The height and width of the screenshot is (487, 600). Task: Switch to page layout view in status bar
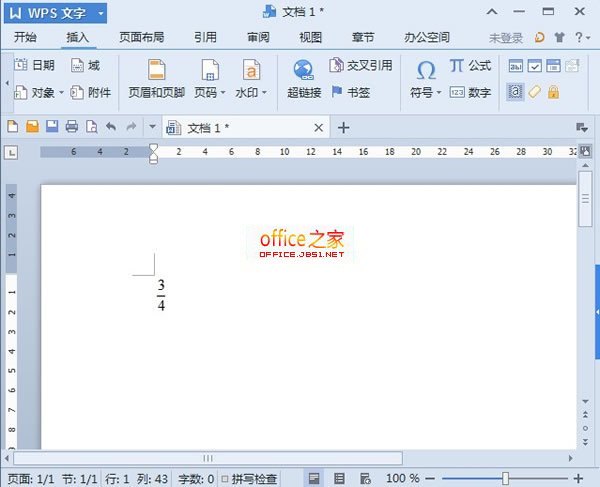tap(314, 479)
